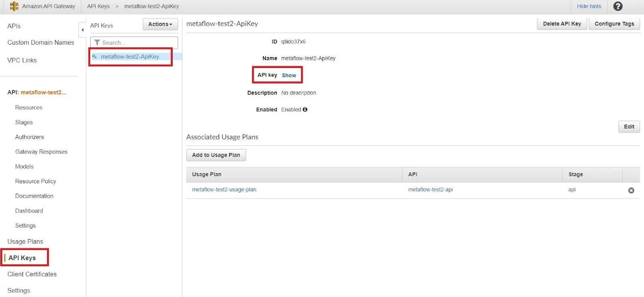Open the API Dashboard
The width and height of the screenshot is (644, 297).
point(29,211)
